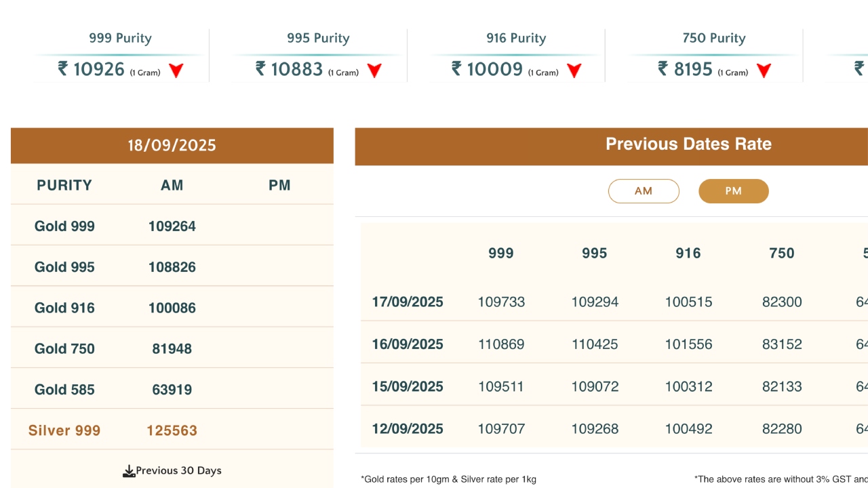Click the red drop arrow beside 916 Purity rate

coord(574,69)
